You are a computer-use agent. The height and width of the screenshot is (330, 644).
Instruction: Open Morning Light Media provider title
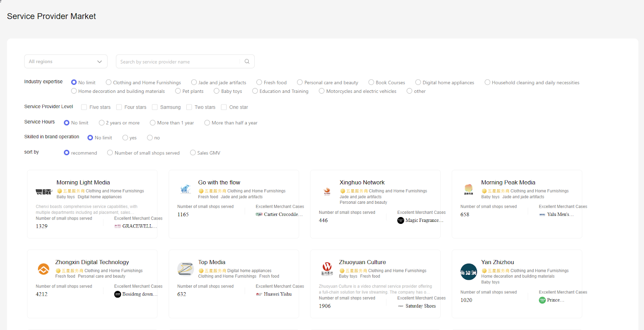(x=83, y=182)
